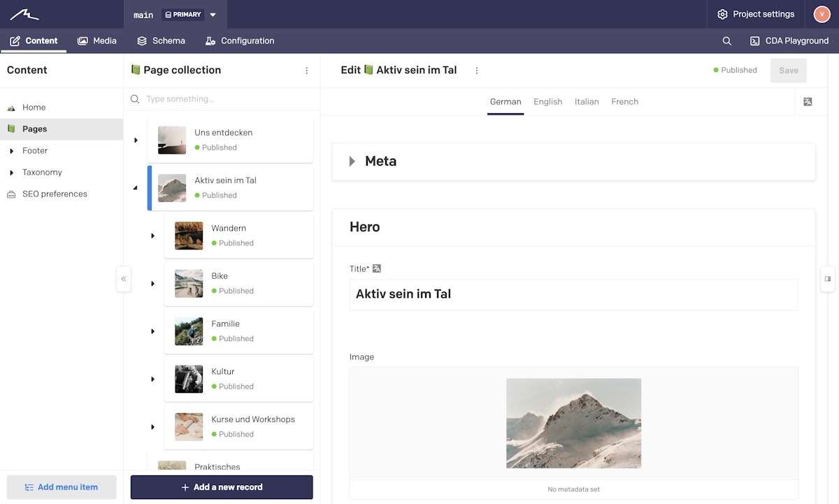Open the record's three-dot actions menu
Viewport: 839px width, 504px height.
coord(477,71)
